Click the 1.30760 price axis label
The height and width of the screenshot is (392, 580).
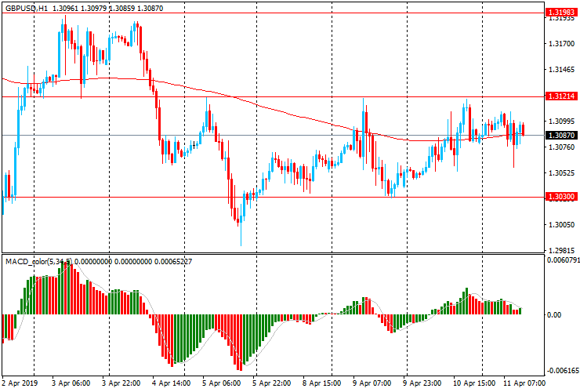click(561, 147)
